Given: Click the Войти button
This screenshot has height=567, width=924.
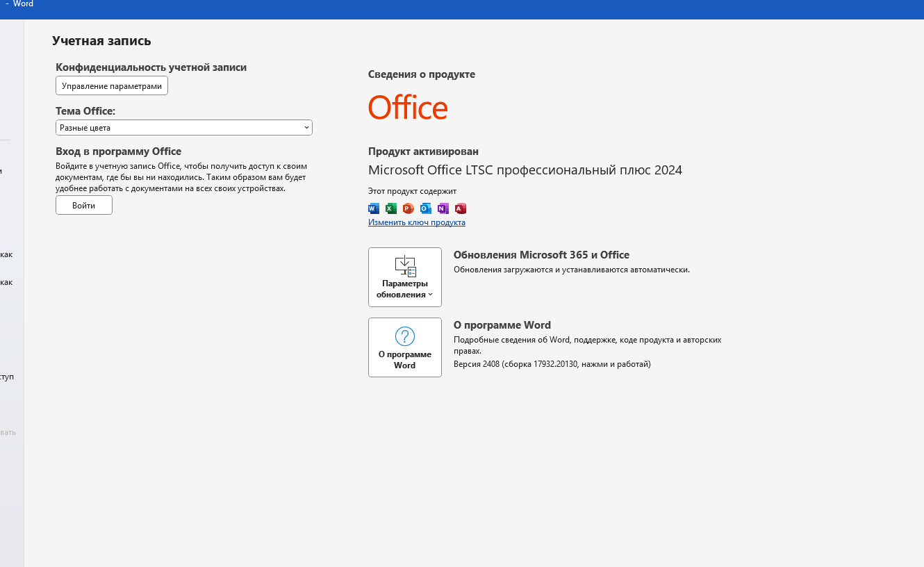Looking at the screenshot, I should click(x=84, y=206).
